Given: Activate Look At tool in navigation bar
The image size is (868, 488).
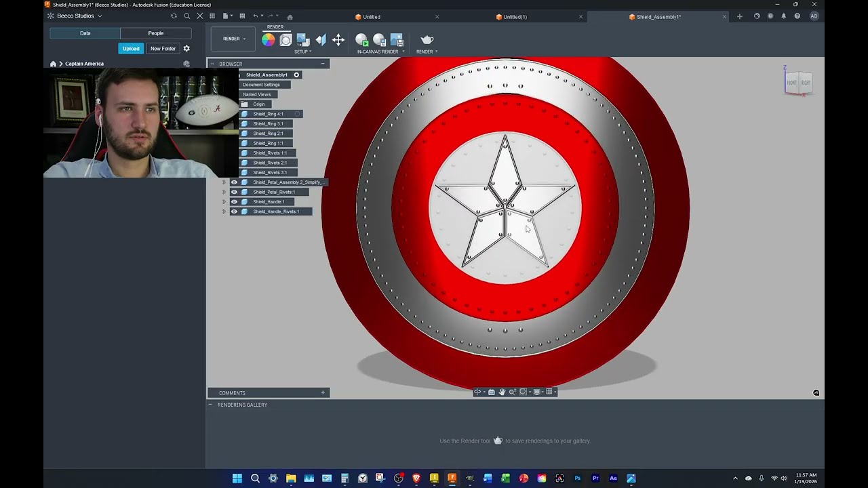Looking at the screenshot, I should 491,392.
